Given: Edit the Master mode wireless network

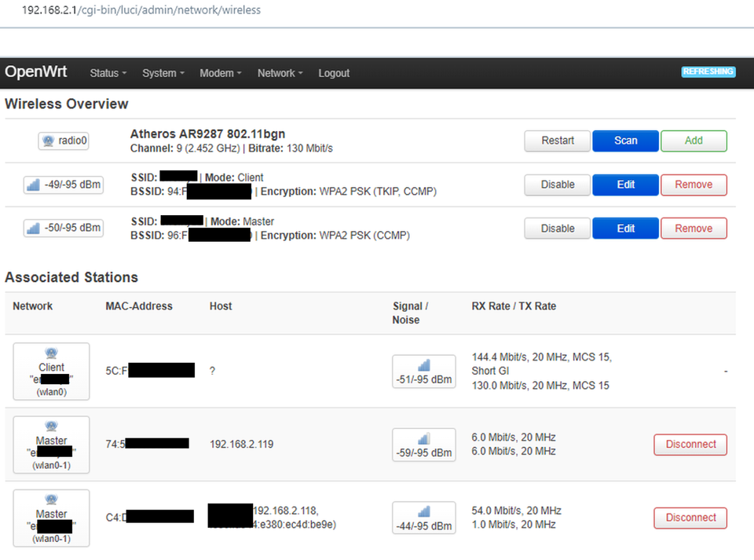Looking at the screenshot, I should coord(626,229).
